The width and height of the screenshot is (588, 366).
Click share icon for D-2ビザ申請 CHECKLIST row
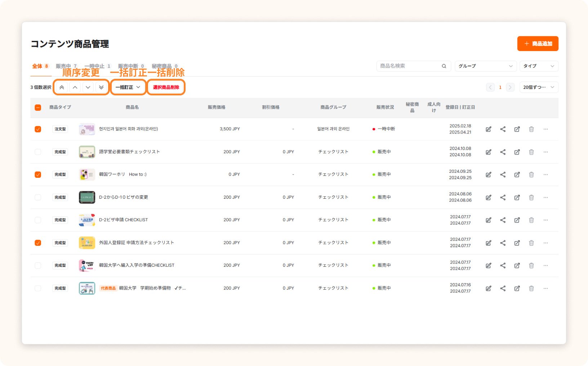[x=503, y=220]
